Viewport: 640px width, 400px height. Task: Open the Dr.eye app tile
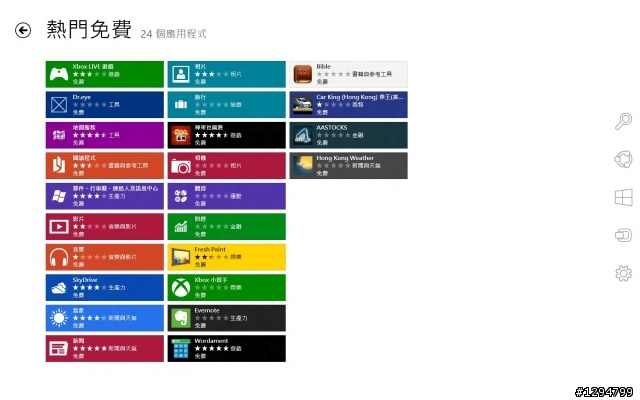pyautogui.click(x=104, y=104)
